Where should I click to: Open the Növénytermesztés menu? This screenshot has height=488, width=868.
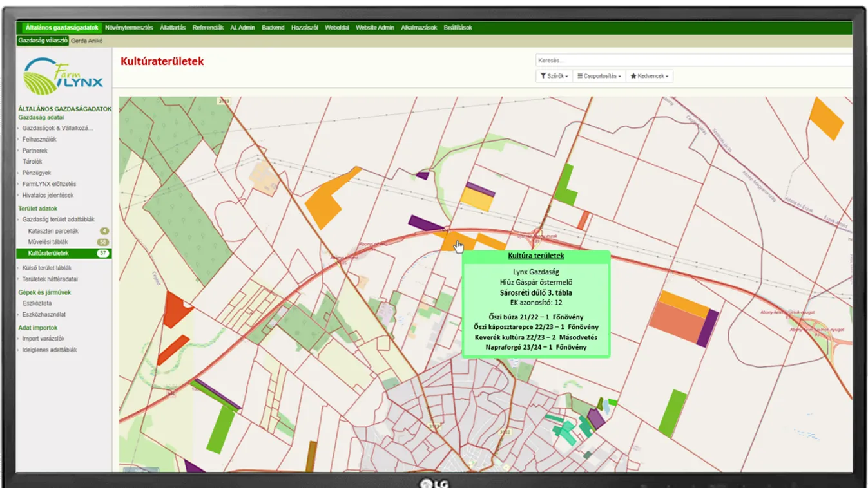(129, 28)
